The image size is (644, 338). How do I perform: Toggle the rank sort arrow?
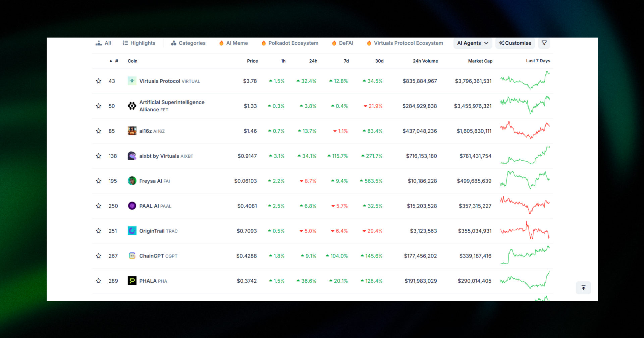coord(111,61)
